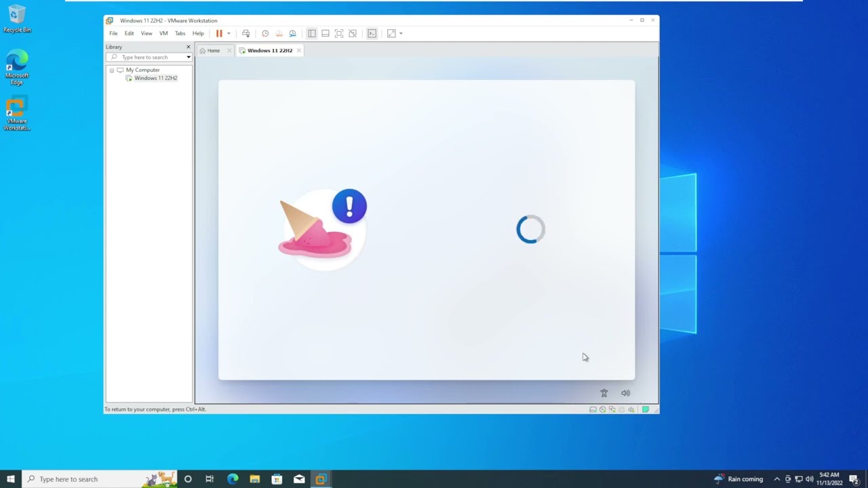Open Task View on the taskbar

[x=210, y=479]
